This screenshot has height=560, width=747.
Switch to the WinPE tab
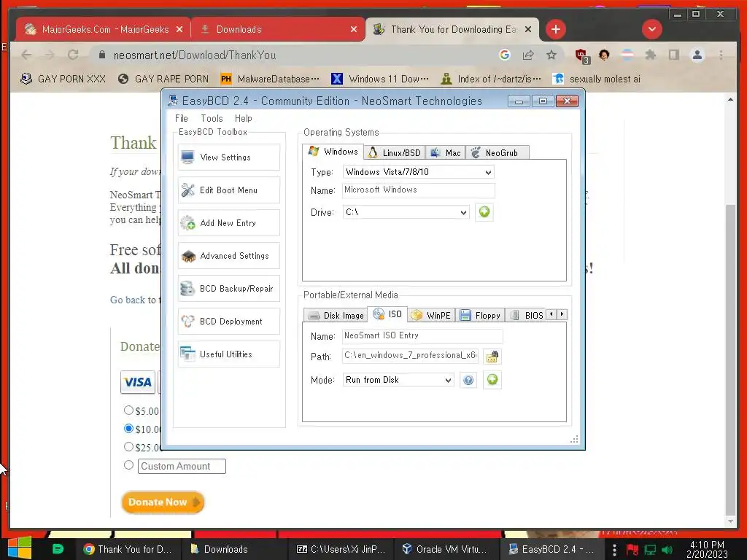click(431, 315)
